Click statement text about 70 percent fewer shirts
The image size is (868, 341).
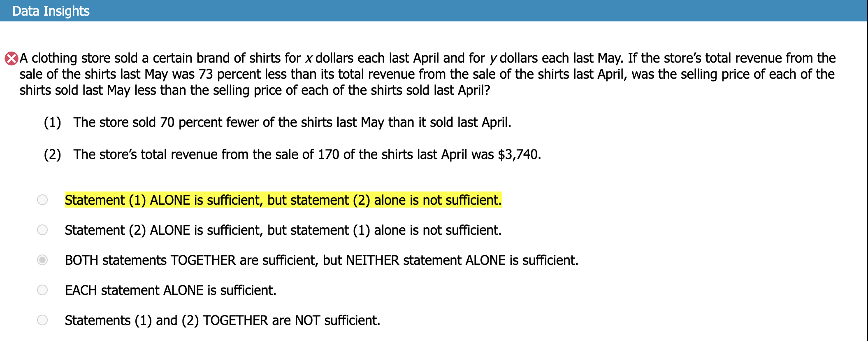coord(292,122)
